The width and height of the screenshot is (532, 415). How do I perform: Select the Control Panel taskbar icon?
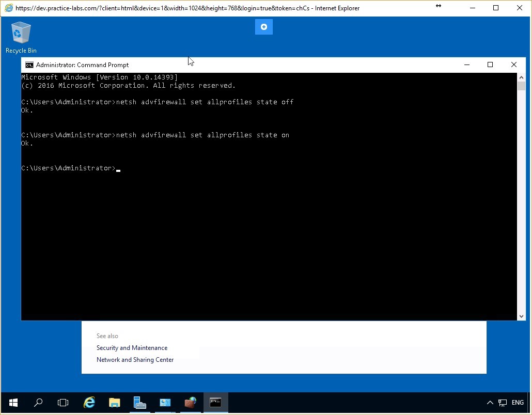coord(165,403)
